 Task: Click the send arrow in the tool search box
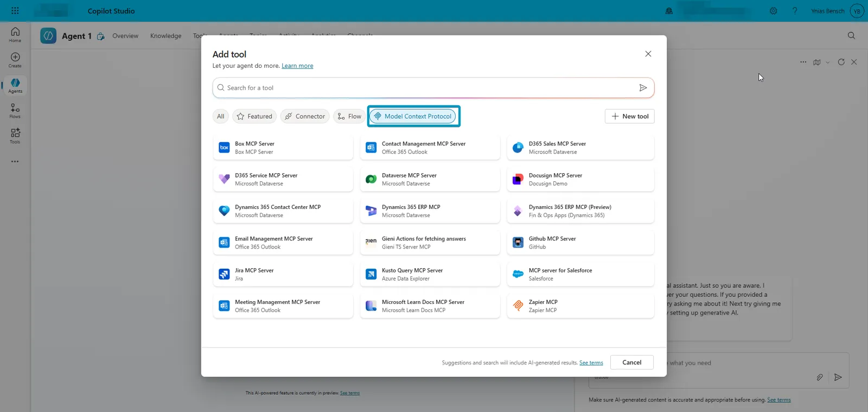(x=643, y=87)
